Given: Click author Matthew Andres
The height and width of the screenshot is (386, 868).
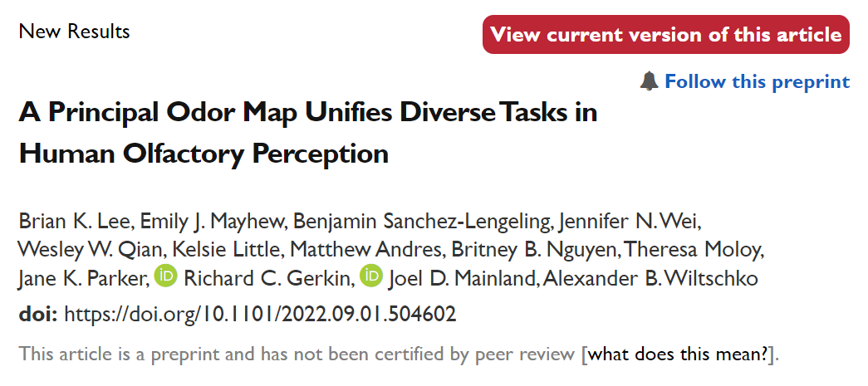Looking at the screenshot, I should click(x=366, y=249).
